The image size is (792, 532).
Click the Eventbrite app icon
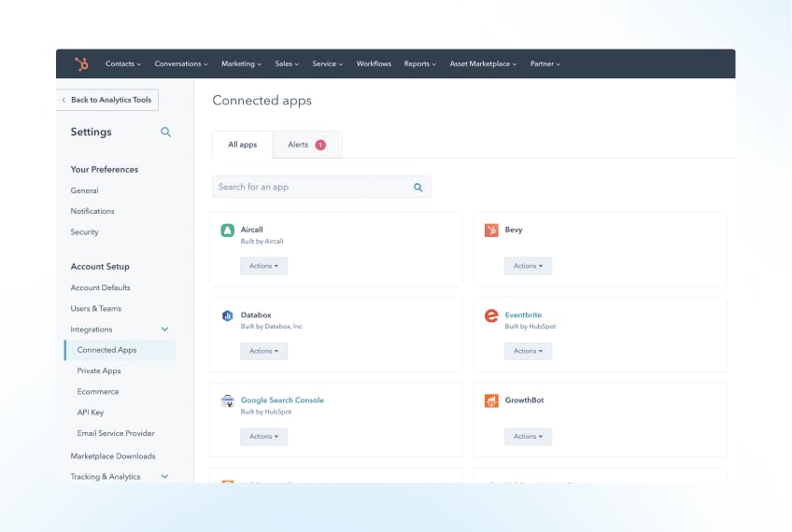click(491, 315)
